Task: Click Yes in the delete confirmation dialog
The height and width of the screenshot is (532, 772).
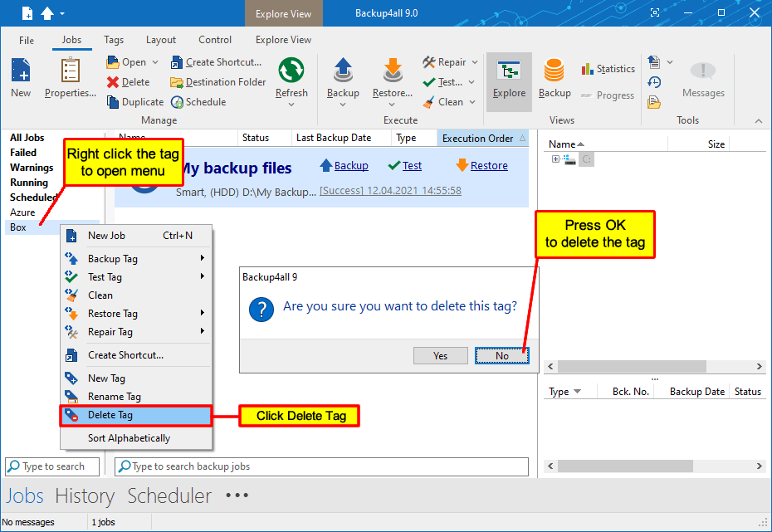Action: click(x=440, y=356)
